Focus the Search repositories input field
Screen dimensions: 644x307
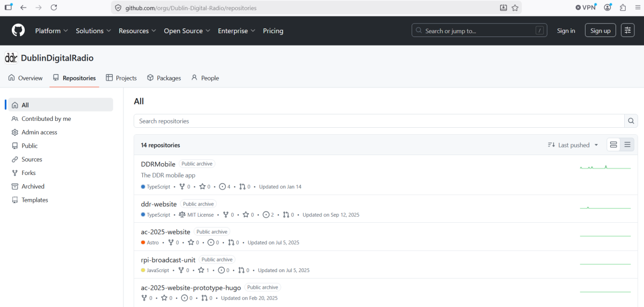(379, 121)
